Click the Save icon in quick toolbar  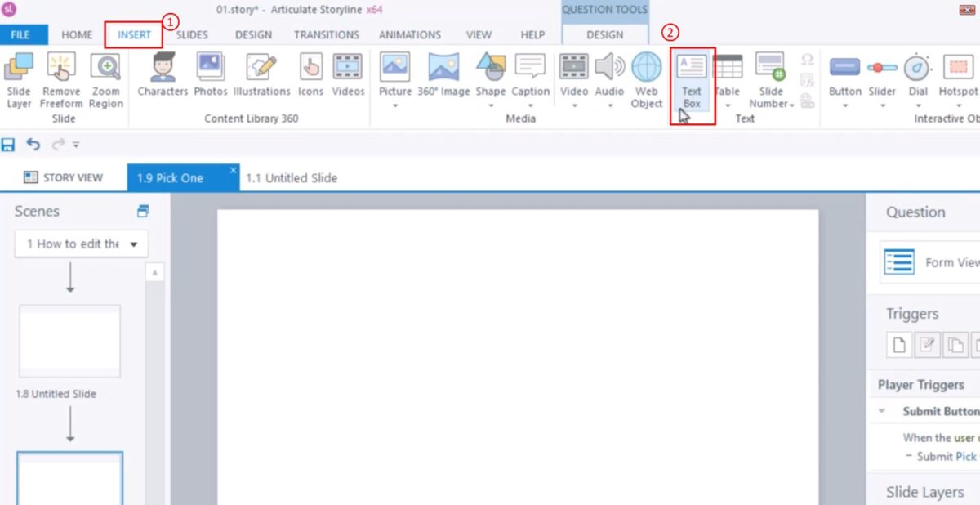coord(9,145)
